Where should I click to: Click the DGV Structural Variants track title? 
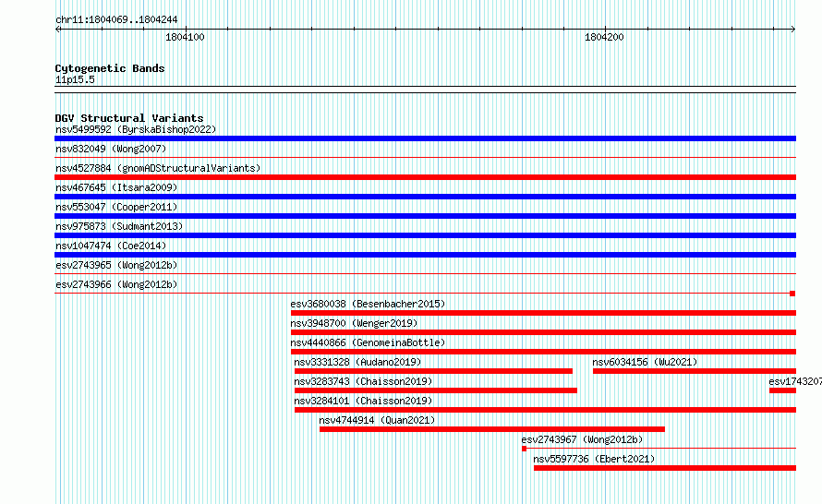pyautogui.click(x=129, y=118)
